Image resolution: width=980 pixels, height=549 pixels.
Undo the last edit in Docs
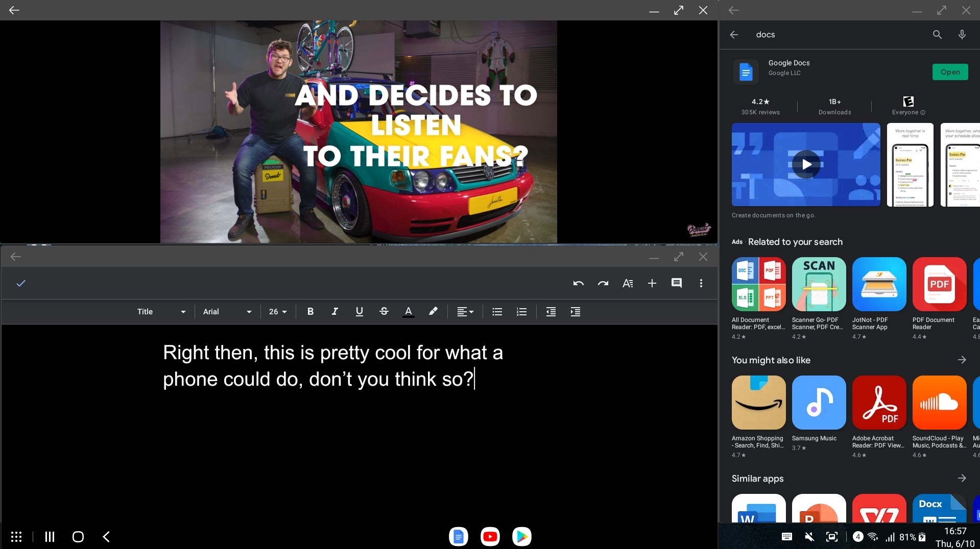[578, 283]
